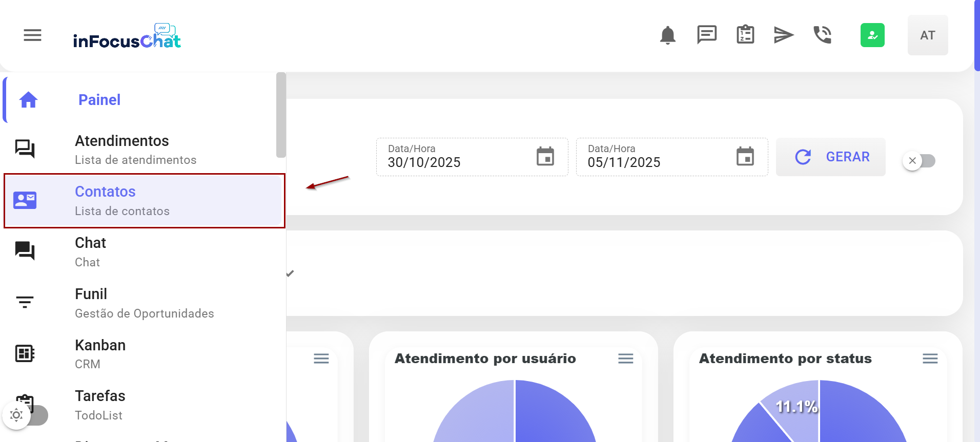
Task: Open the phone call icon
Action: 822,35
